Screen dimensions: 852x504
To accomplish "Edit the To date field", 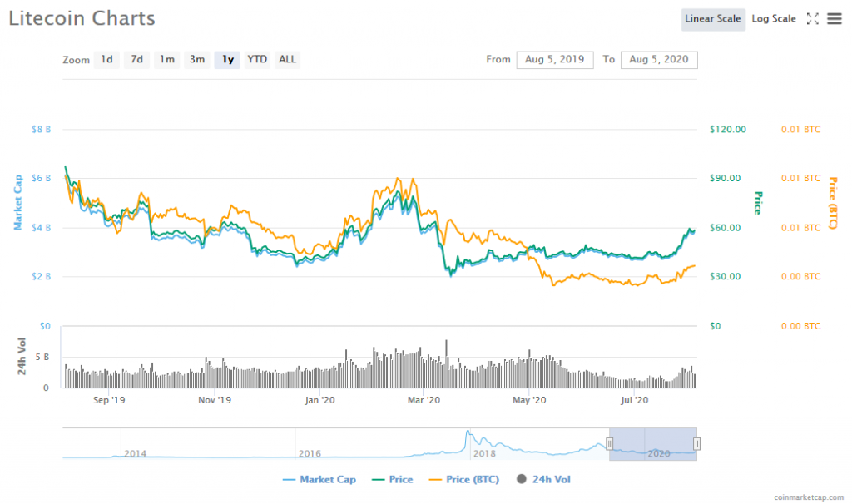I will (659, 60).
